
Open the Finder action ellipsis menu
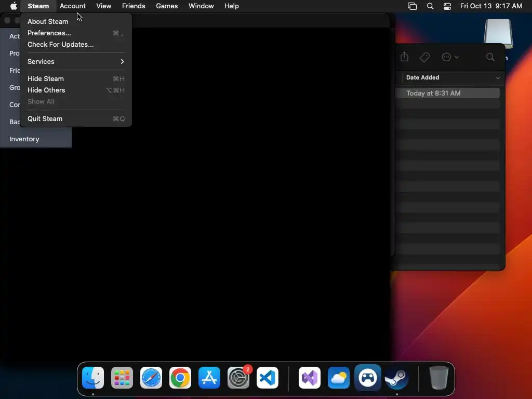tap(450, 57)
